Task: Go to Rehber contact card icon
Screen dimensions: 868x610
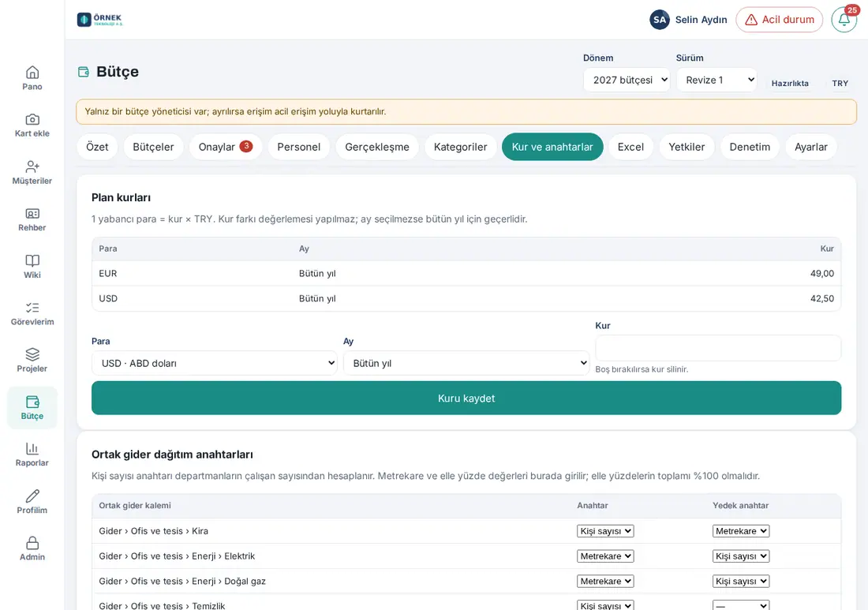Action: point(32,214)
